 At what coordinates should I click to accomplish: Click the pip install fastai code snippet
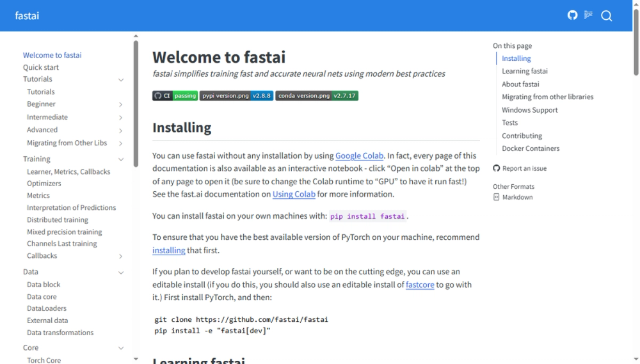pyautogui.click(x=367, y=216)
